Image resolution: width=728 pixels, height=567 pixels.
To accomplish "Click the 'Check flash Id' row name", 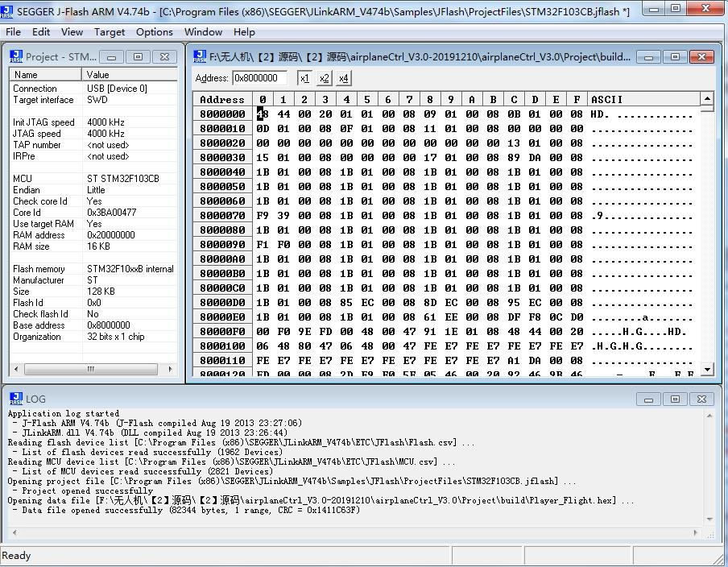I will click(40, 314).
